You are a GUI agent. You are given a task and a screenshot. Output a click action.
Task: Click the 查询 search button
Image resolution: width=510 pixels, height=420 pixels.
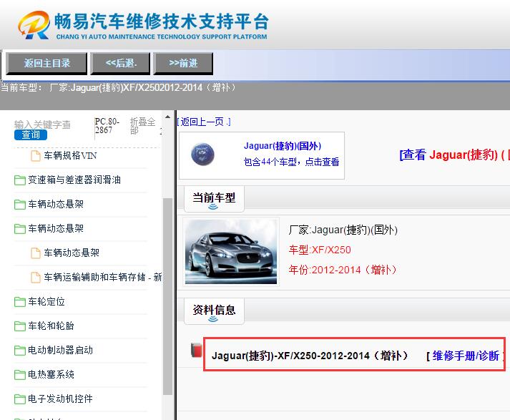click(31, 135)
